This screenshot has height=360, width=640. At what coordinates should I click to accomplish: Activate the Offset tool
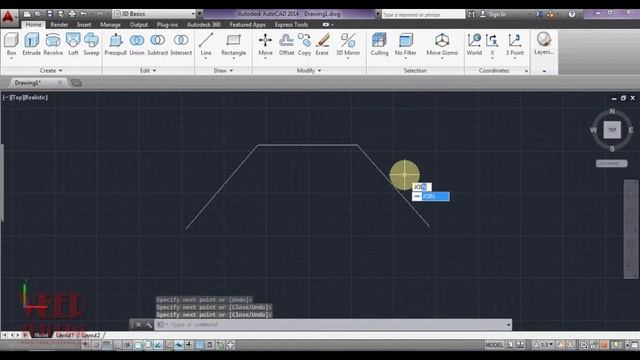coord(287,44)
